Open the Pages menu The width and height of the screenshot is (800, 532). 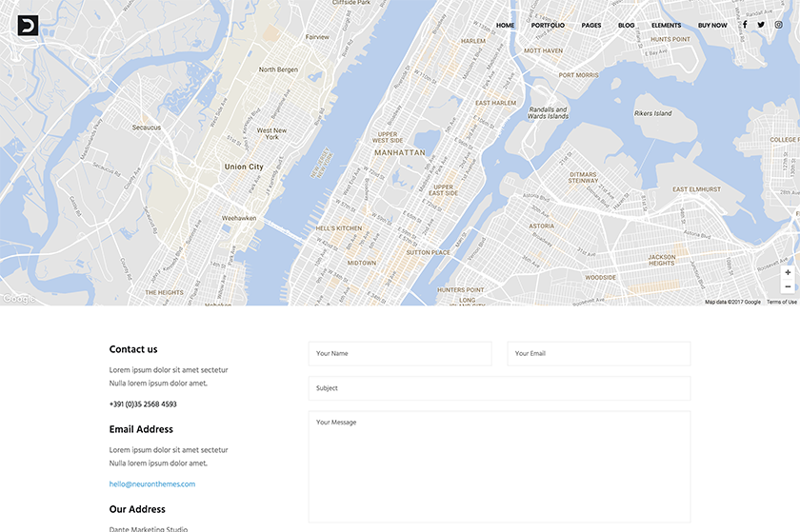[x=591, y=25]
